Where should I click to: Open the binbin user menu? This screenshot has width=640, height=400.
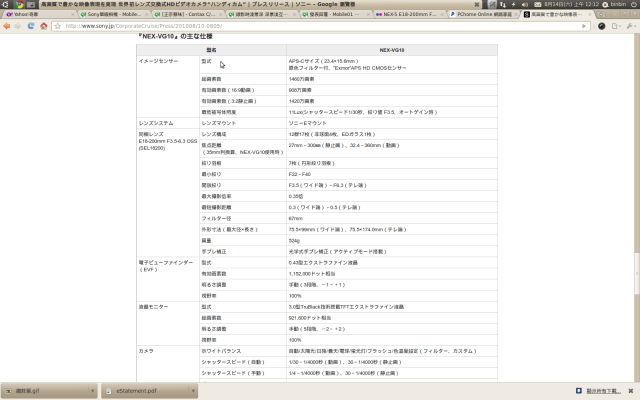(x=615, y=4)
